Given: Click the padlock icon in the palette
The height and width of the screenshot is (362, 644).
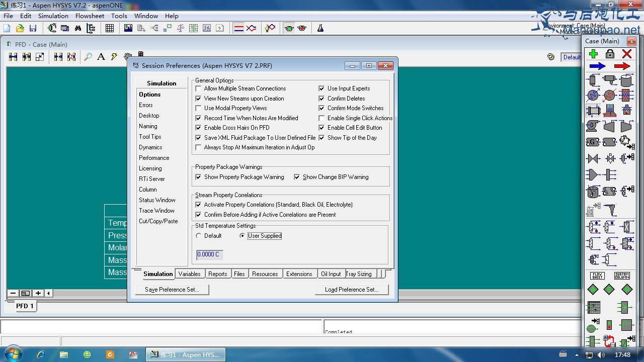Looking at the screenshot, I should coord(610,54).
